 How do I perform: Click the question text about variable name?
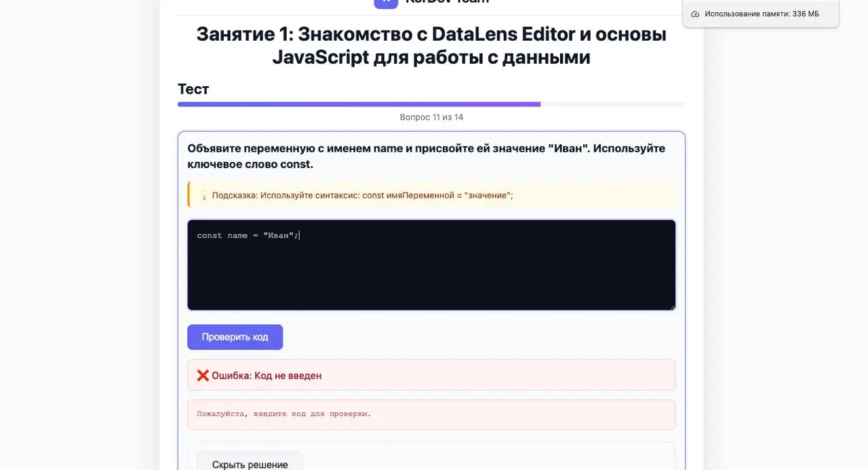426,156
